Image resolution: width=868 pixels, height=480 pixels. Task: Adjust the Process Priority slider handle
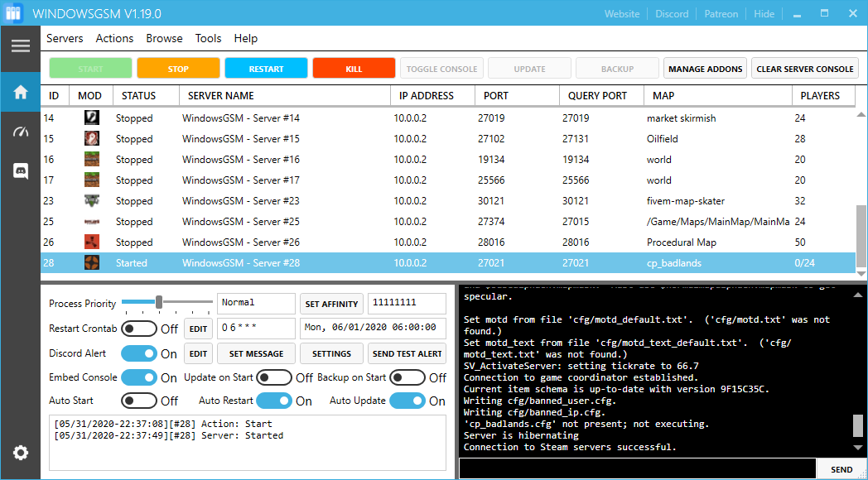click(x=159, y=302)
